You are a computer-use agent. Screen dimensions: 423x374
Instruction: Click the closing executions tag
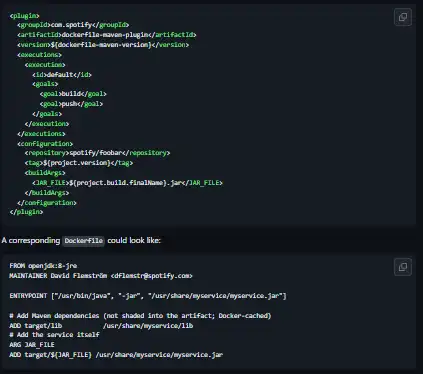click(41, 134)
